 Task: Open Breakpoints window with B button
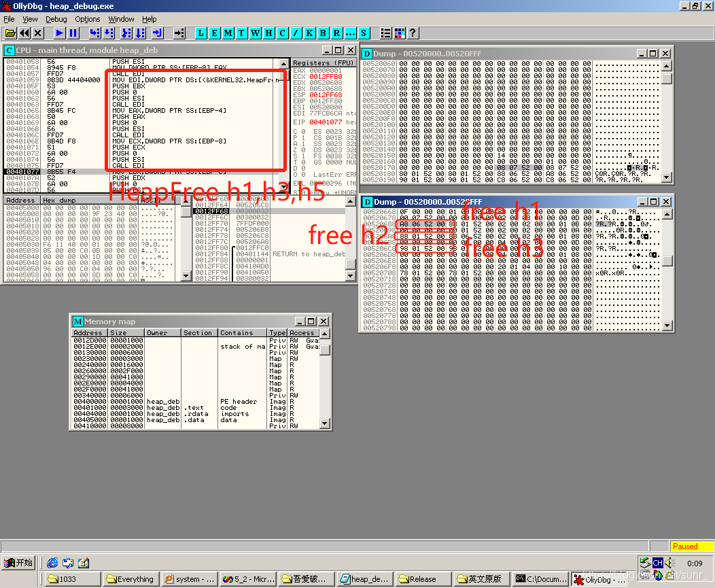tap(323, 33)
